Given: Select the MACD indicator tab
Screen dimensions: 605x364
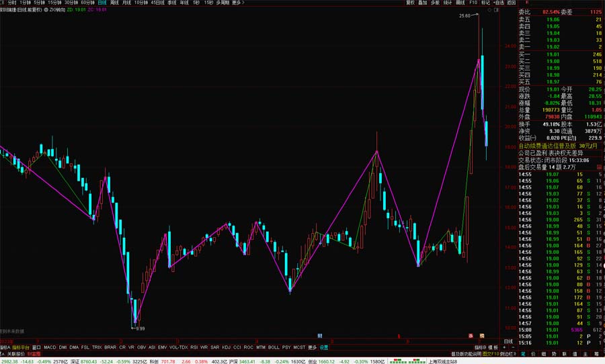Looking at the screenshot, I should pyautogui.click(x=50, y=347).
